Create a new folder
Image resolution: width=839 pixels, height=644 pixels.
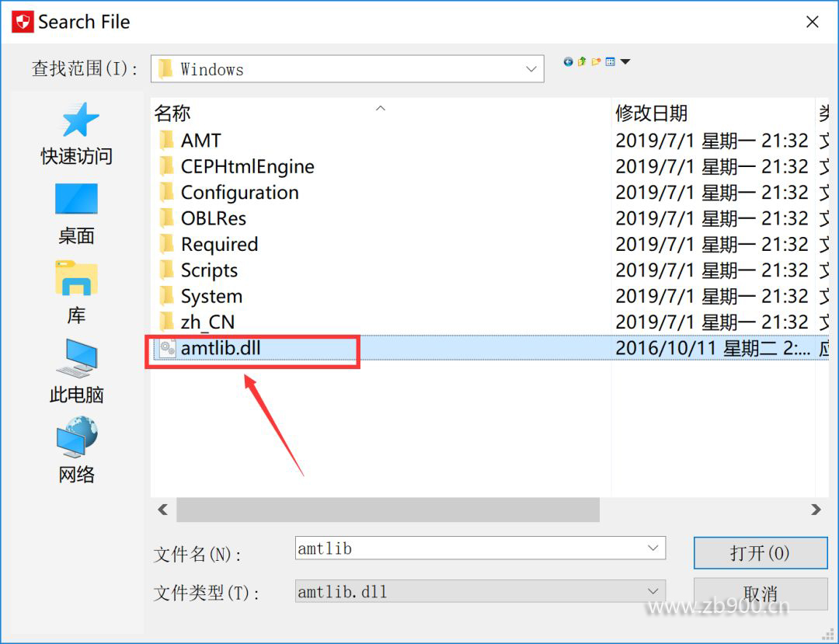coord(596,62)
